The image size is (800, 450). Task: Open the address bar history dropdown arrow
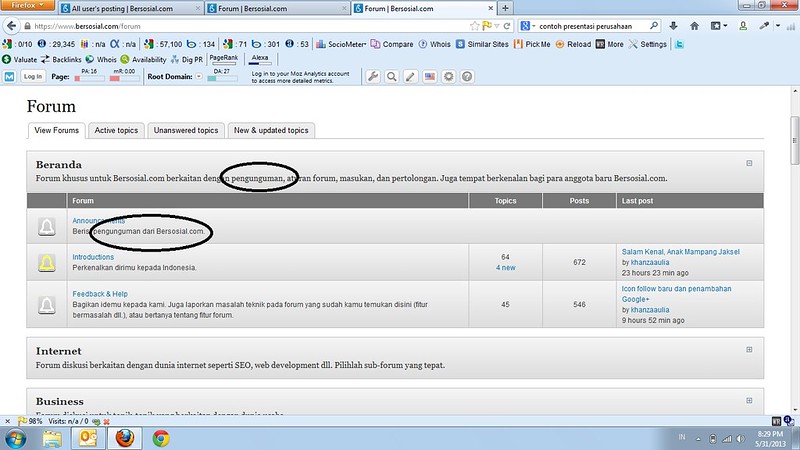(x=496, y=26)
